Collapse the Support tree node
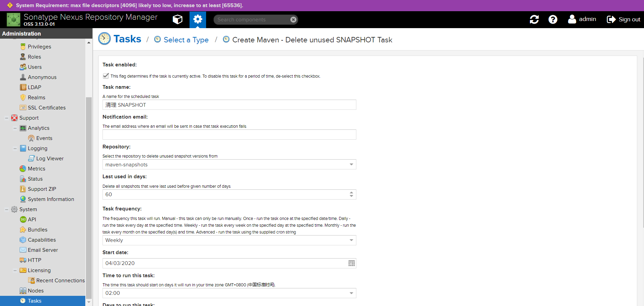644x306 pixels. tap(6, 118)
